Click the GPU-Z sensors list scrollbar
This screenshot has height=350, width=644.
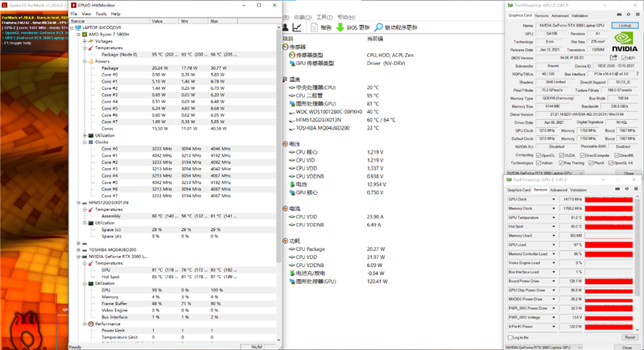(638, 263)
